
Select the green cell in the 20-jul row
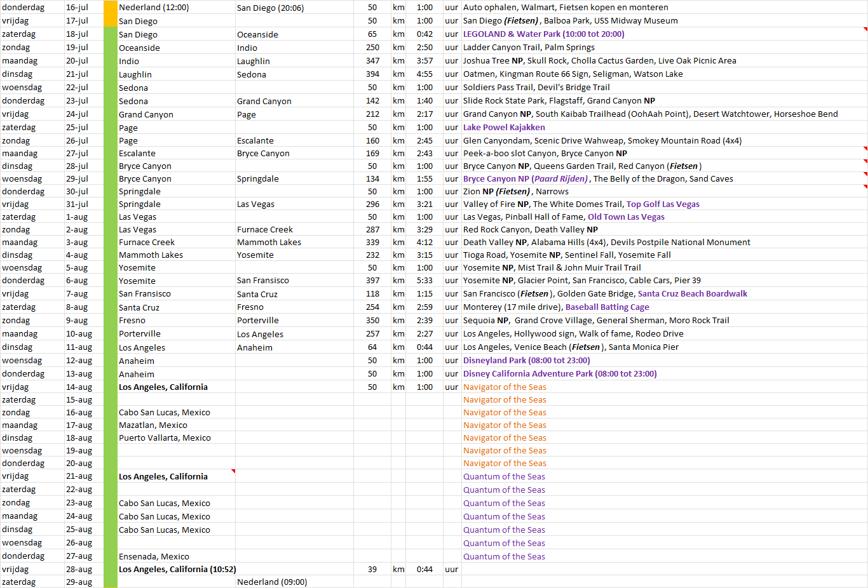click(x=111, y=61)
